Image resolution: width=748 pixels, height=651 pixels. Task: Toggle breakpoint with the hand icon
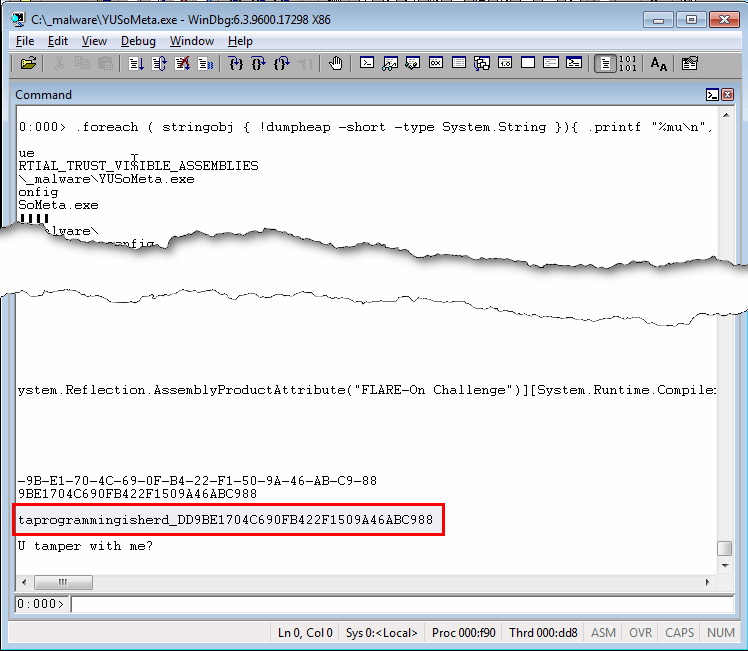click(336, 64)
